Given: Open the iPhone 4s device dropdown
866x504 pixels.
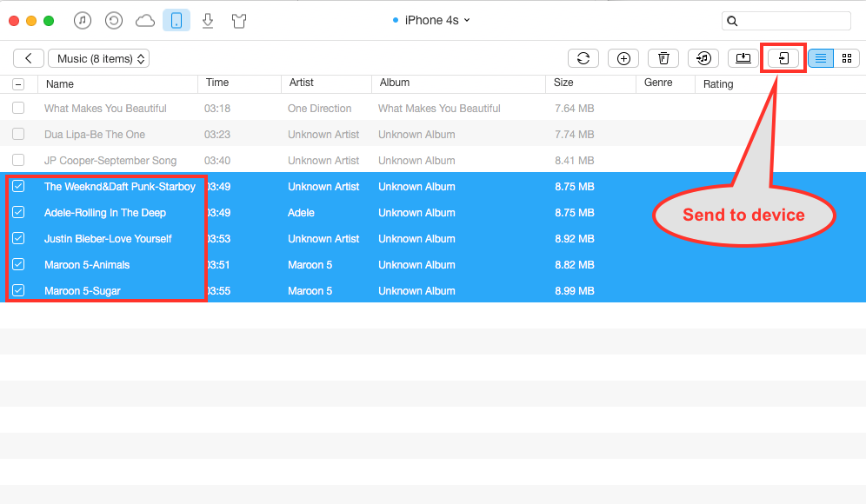Looking at the screenshot, I should [431, 20].
